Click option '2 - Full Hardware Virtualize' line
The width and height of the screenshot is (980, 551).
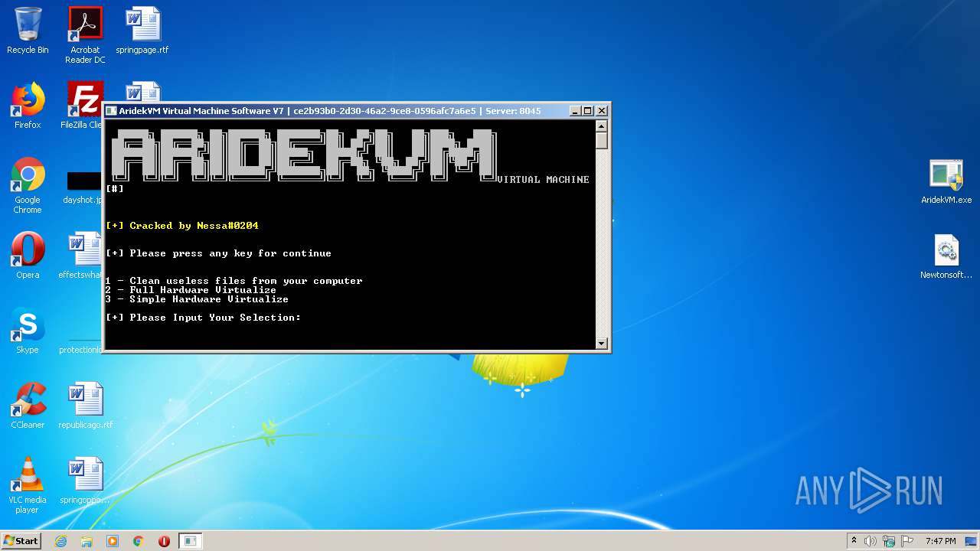pyautogui.click(x=191, y=290)
